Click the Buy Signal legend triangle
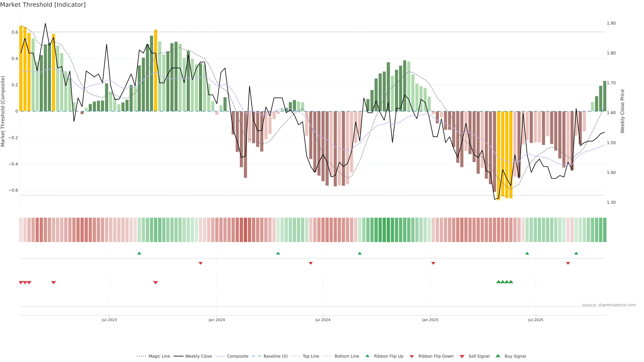The image size is (644, 362). 498,356
